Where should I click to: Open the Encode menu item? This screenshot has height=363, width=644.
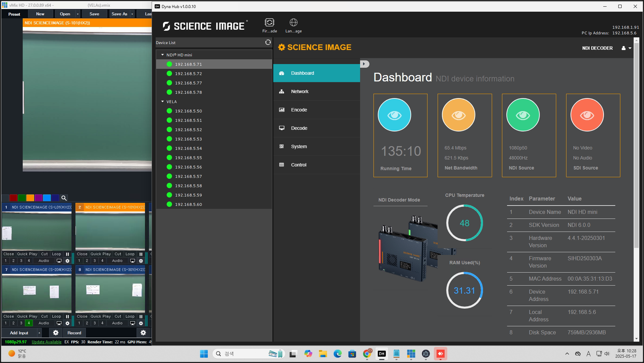point(317,110)
